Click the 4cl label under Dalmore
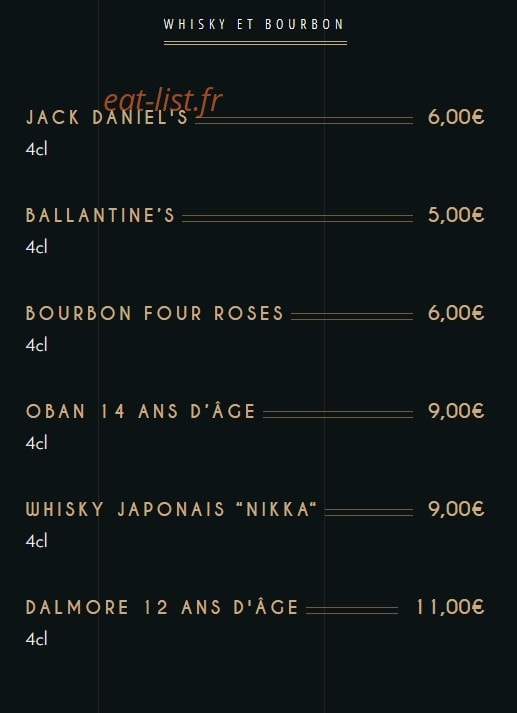 click(x=36, y=639)
